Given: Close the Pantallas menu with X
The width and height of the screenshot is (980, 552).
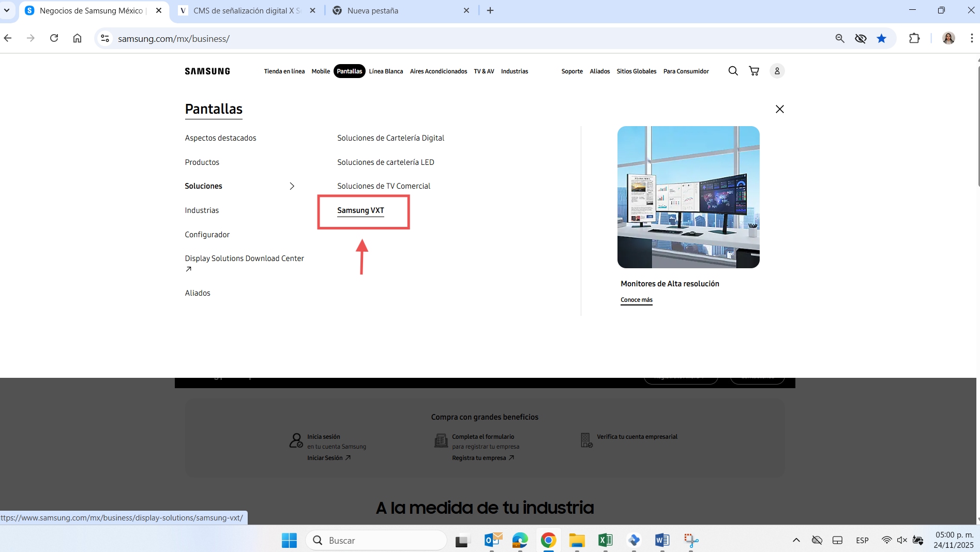Looking at the screenshot, I should 779,109.
